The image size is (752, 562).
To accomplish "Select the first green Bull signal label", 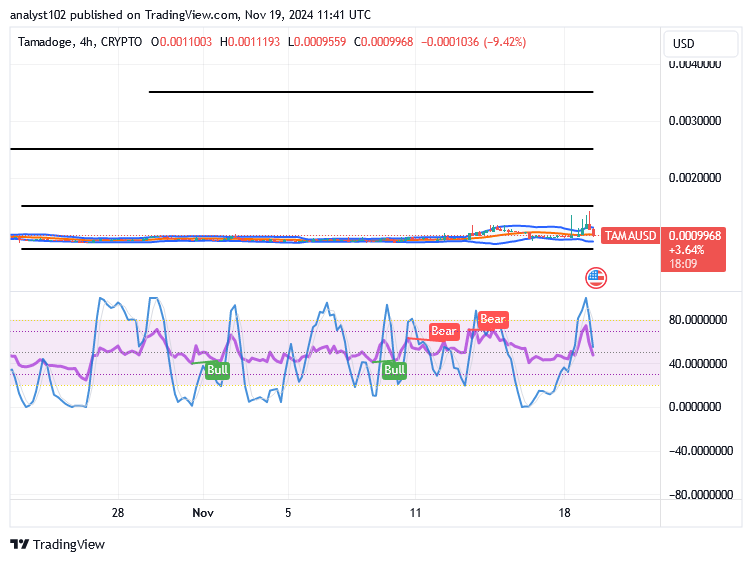I will pos(217,370).
